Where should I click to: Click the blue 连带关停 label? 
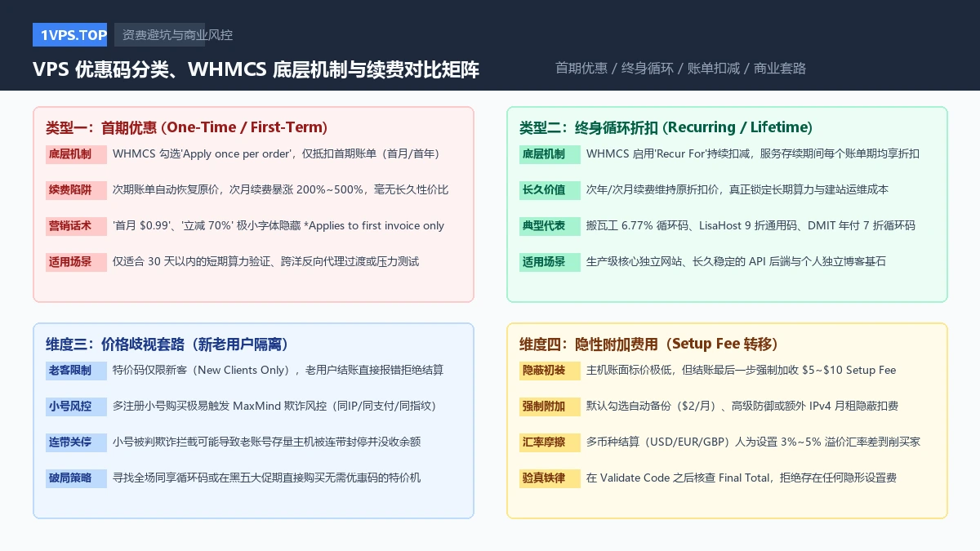(x=76, y=442)
